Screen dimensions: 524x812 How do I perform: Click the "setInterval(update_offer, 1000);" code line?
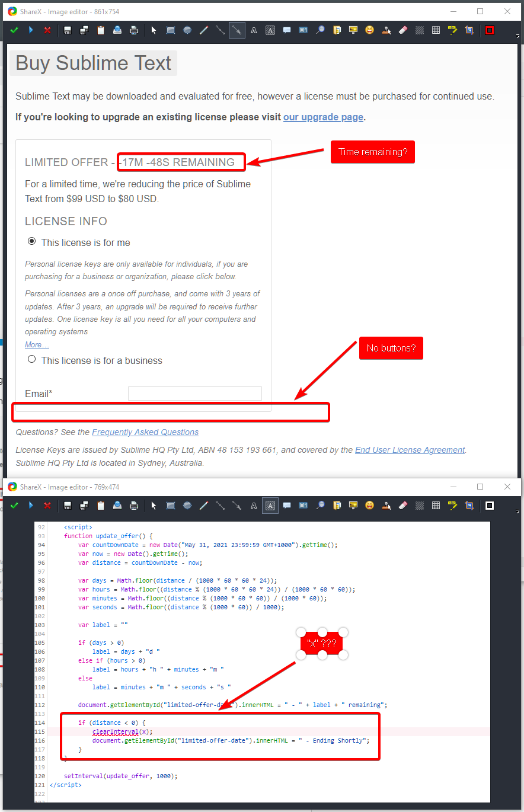[x=120, y=776]
